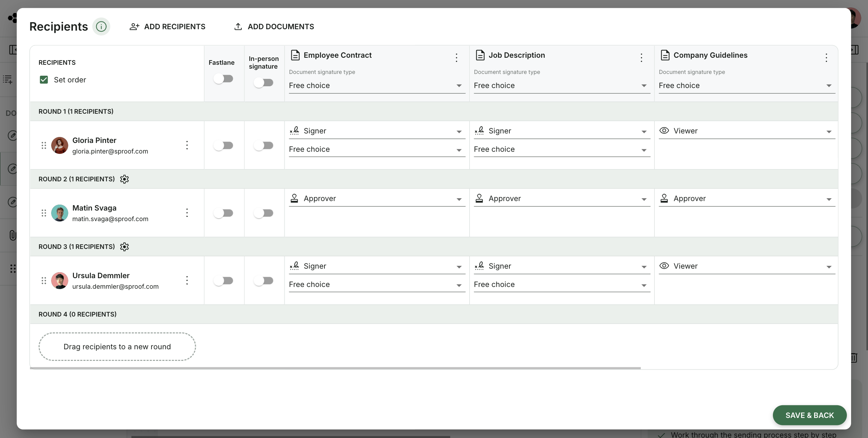Image resolution: width=868 pixels, height=438 pixels.
Task: Open Company Guidelines three-dot menu
Action: (826, 58)
